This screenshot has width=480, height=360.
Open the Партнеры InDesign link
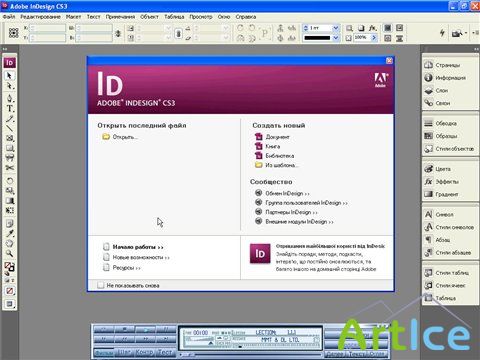(291, 212)
